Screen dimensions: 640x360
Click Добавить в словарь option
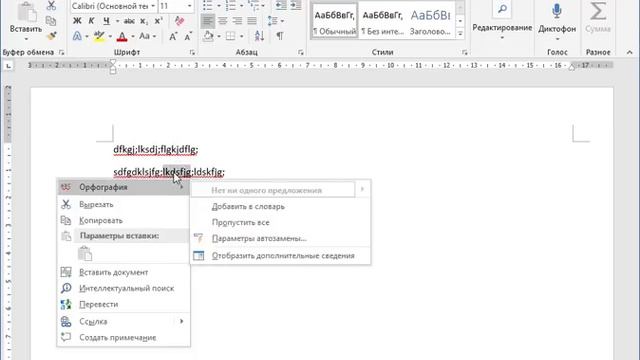(280, 207)
